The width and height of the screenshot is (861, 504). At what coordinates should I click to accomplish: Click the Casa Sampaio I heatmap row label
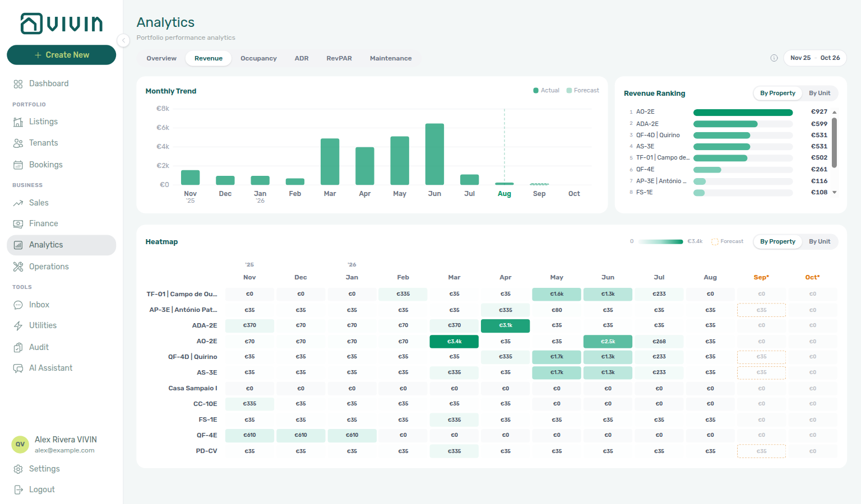192,388
